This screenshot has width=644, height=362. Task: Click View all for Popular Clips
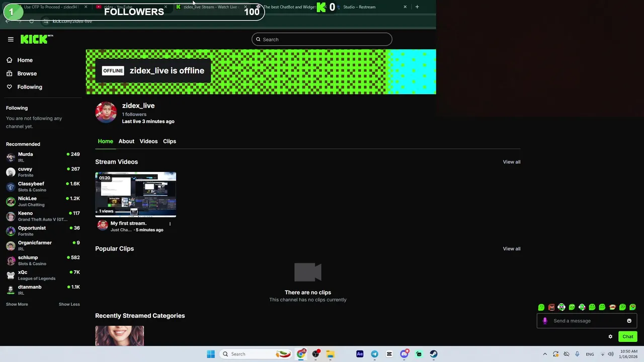[512, 249]
